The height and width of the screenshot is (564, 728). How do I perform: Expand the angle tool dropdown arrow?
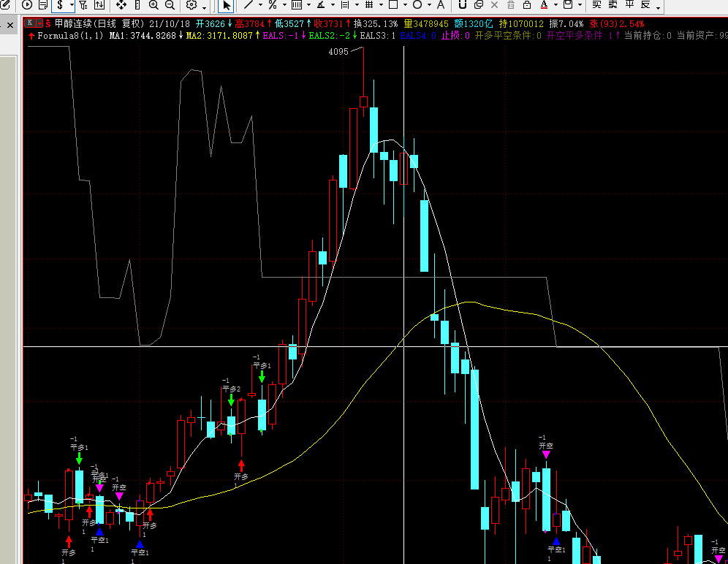[333, 5]
